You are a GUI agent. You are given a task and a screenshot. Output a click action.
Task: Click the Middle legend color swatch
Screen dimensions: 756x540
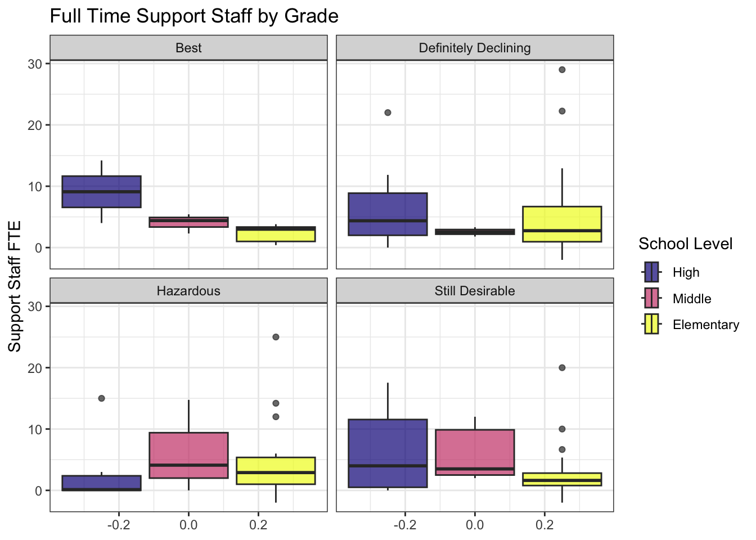[652, 299]
